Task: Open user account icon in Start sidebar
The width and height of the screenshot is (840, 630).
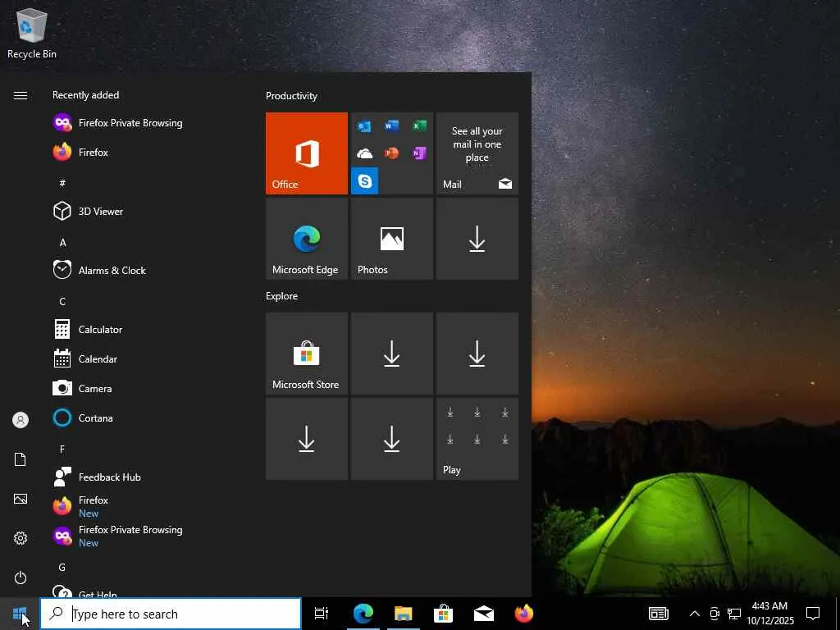Action: pyautogui.click(x=21, y=420)
